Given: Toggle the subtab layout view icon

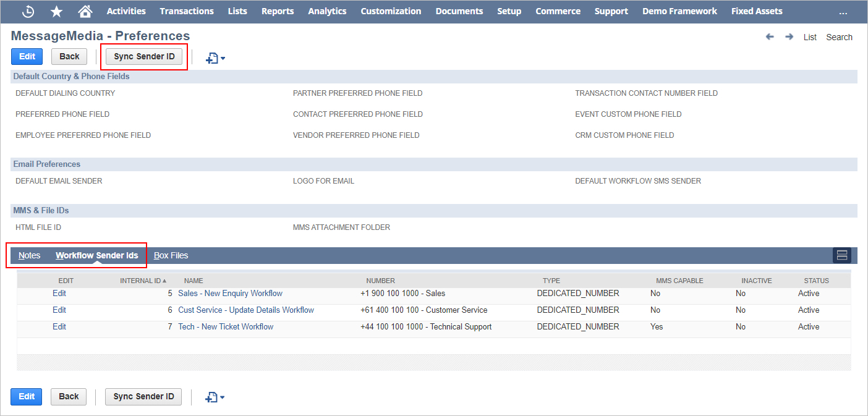Looking at the screenshot, I should tap(842, 255).
